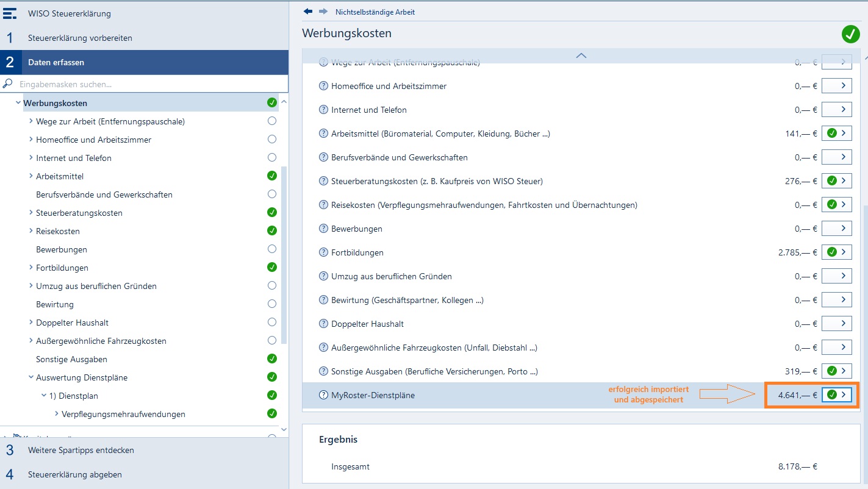
Task: Open step 3 Weitere Spartipps entdecken
Action: point(144,450)
